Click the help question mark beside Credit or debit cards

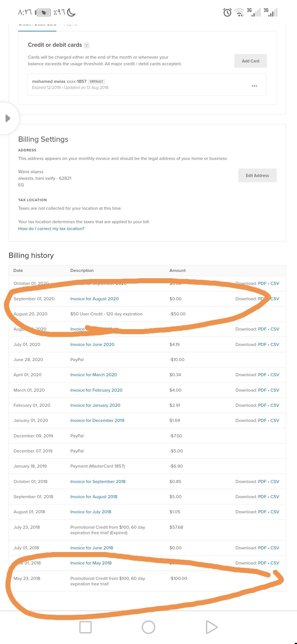[87, 45]
